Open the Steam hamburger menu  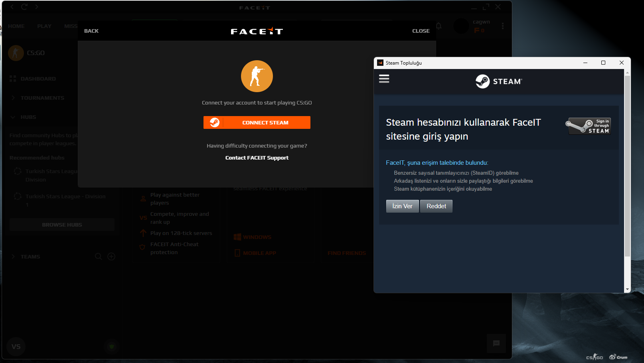point(384,79)
